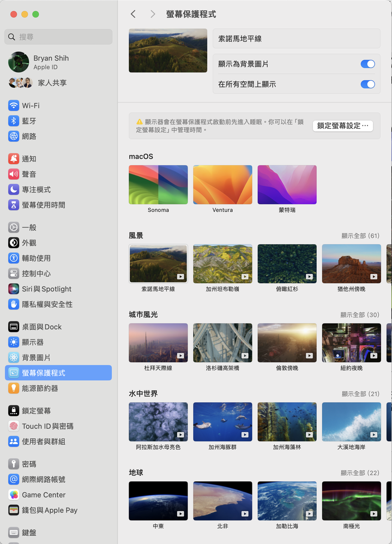392x544 pixels.
Task: Select the Sonoma screensaver thumbnail
Action: pos(159,184)
